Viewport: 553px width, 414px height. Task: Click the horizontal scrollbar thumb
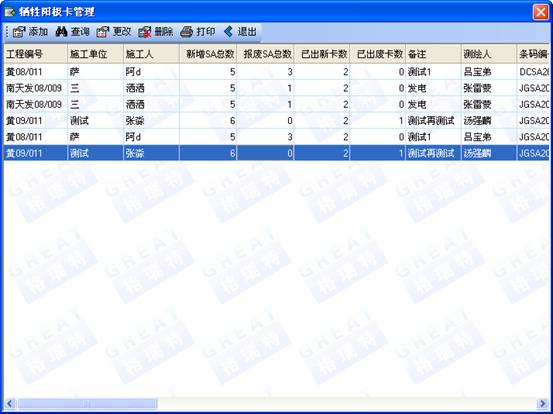click(87, 403)
